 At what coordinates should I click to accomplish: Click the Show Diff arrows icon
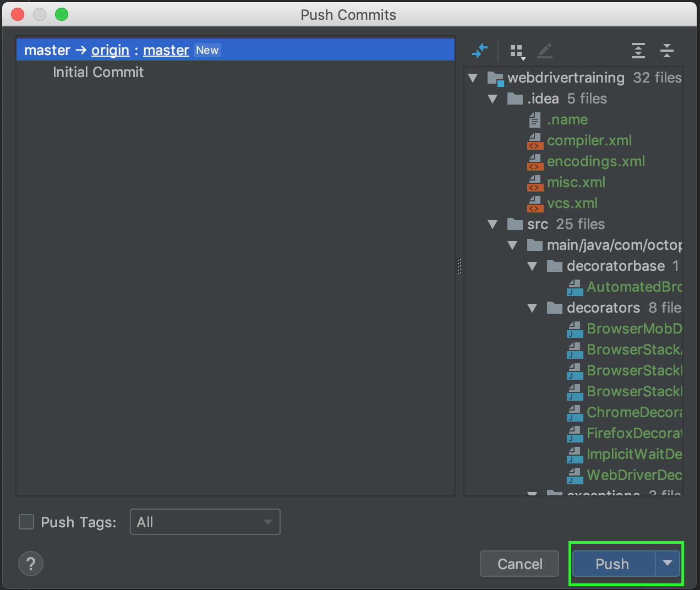[480, 51]
